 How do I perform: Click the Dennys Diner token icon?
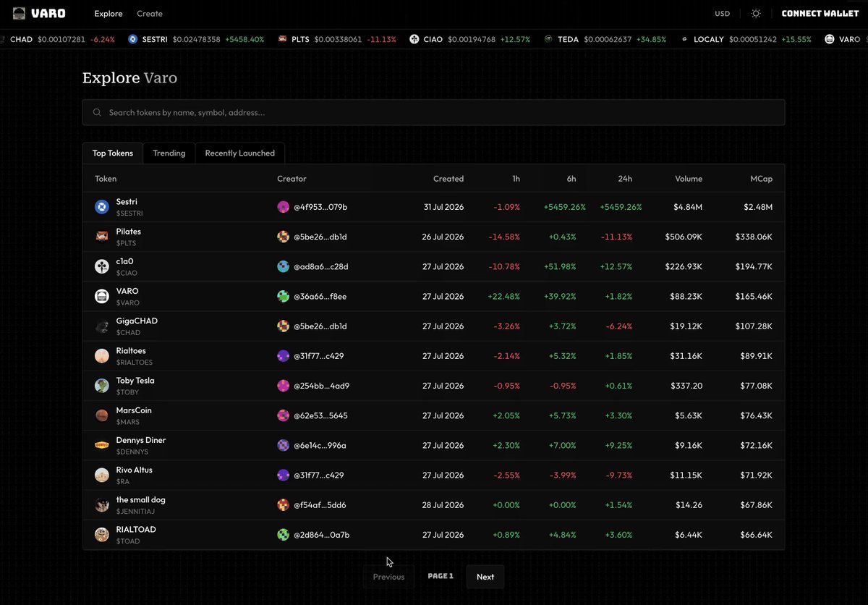coord(102,445)
